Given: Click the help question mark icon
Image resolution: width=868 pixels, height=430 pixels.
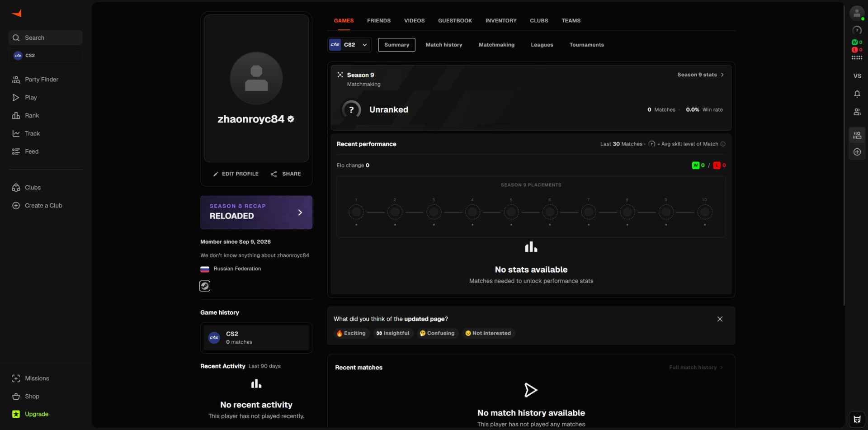Looking at the screenshot, I should pyautogui.click(x=857, y=30).
